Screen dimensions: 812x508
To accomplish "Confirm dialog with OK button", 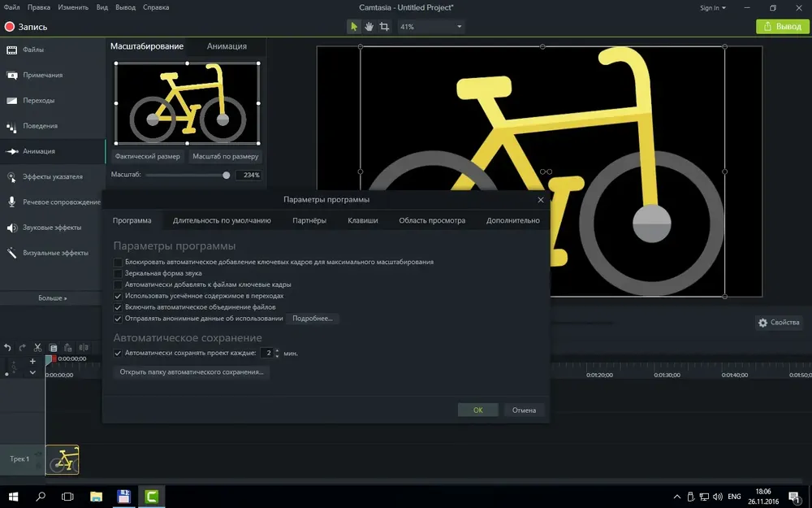I will [477, 410].
